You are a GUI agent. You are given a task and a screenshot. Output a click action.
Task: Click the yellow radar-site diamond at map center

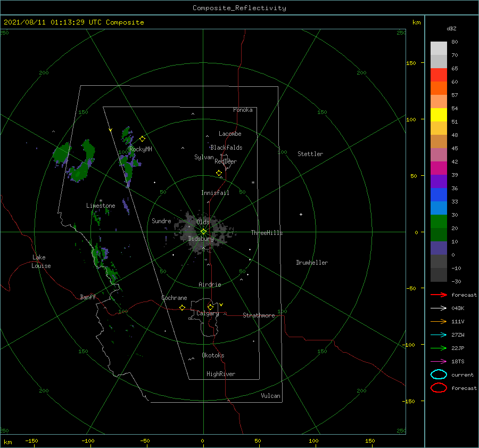[x=203, y=232]
